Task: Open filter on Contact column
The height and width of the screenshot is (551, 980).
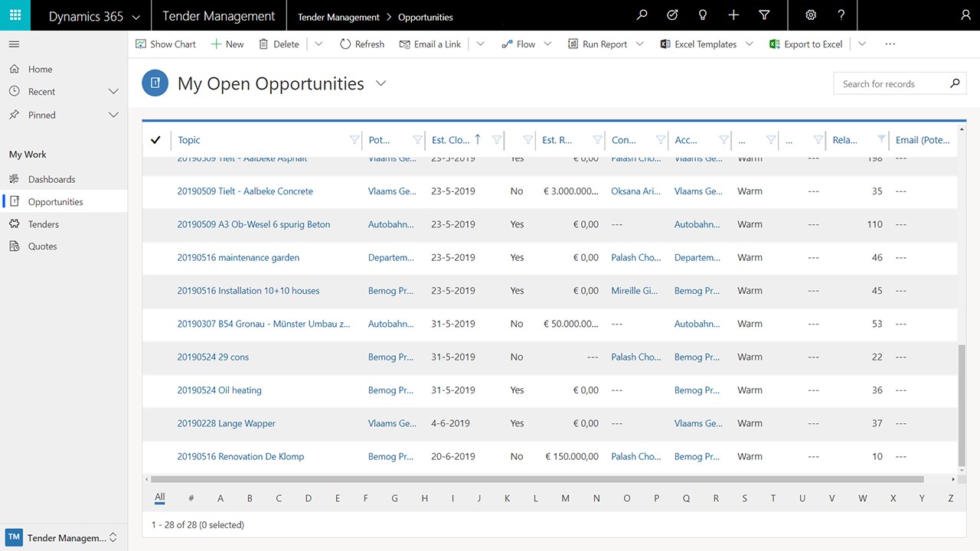Action: pos(660,140)
